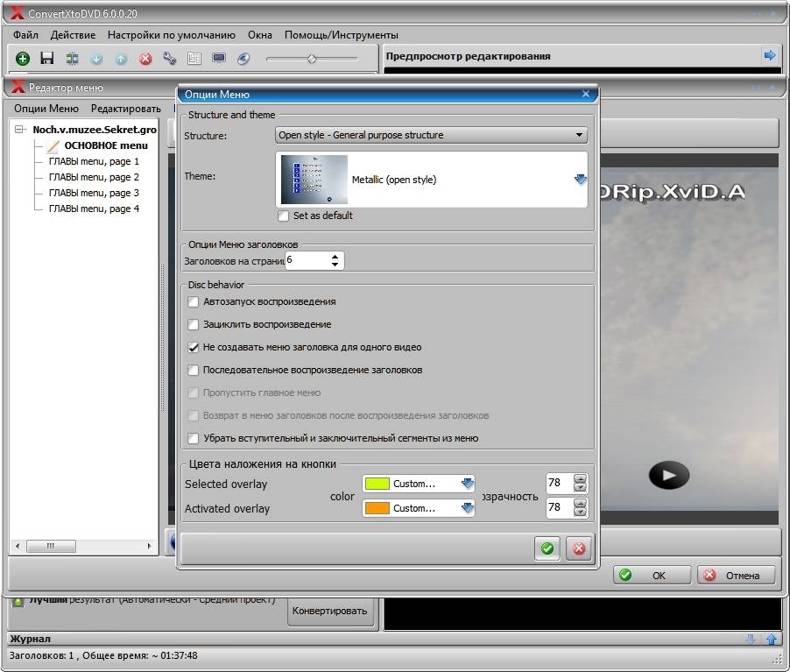
Task: Click the Metallic theme thumbnail
Action: coord(314,179)
